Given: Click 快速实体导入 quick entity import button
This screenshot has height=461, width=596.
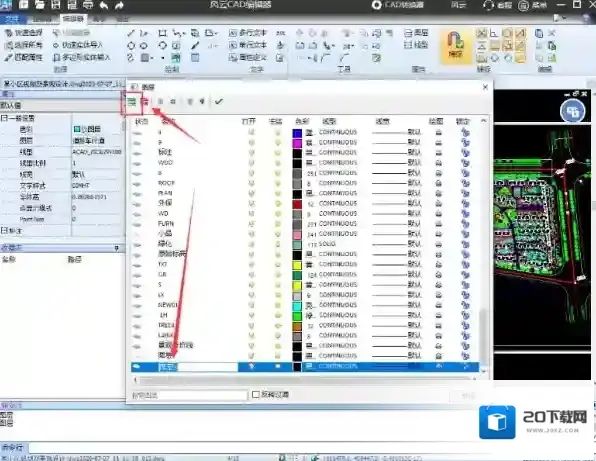Looking at the screenshot, I should (78, 45).
